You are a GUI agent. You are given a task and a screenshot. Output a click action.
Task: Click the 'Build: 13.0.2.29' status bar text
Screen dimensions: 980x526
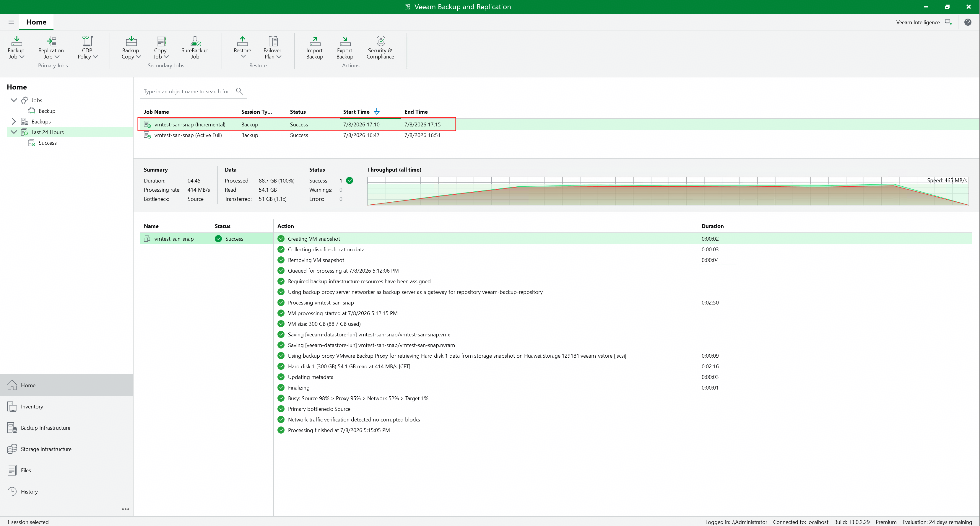(x=852, y=522)
